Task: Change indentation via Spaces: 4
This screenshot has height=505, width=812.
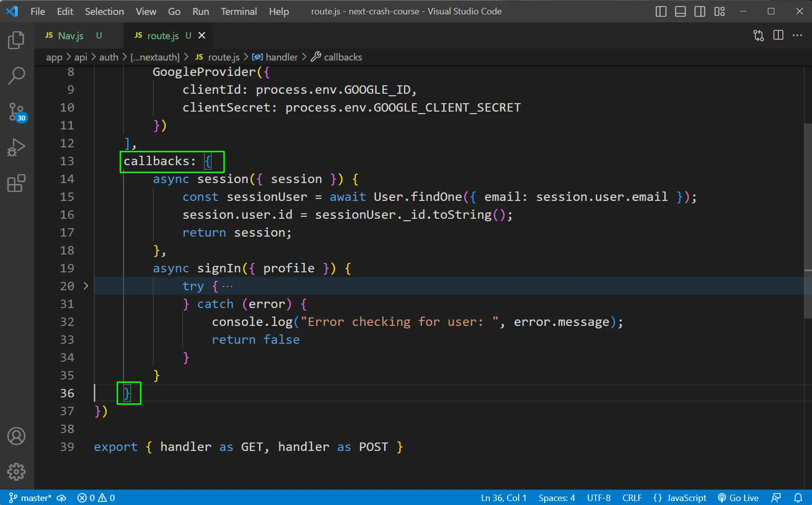Action: (556, 498)
